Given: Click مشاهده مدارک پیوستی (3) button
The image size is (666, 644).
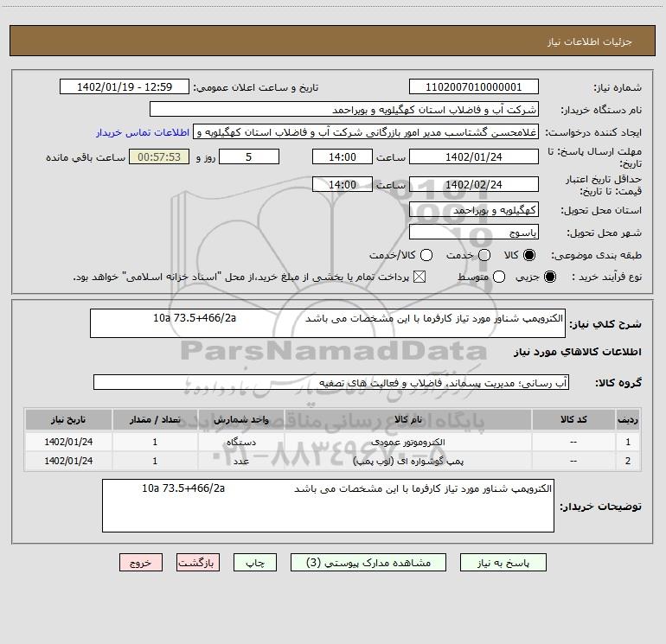Looking at the screenshot, I should (x=368, y=563).
